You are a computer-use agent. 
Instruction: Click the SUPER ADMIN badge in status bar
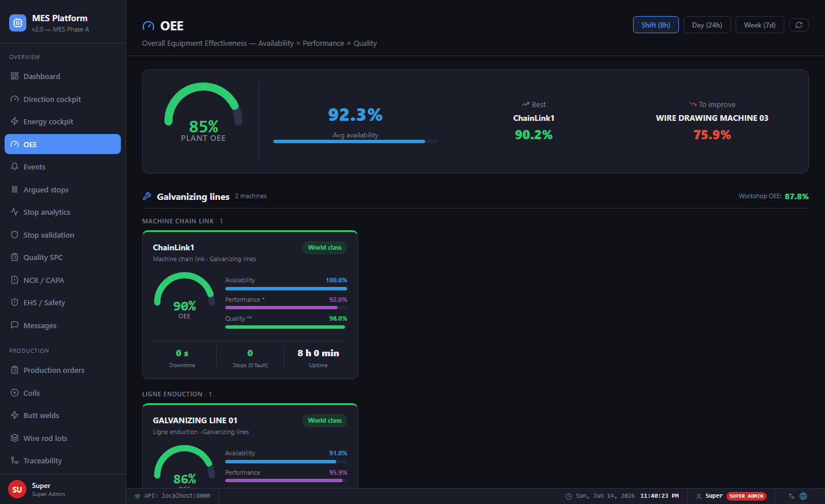747,496
